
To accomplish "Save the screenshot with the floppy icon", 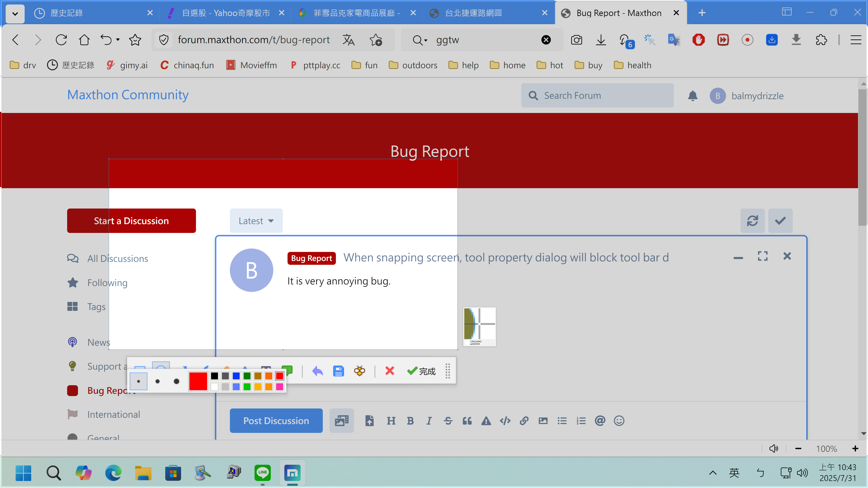I will 338,371.
